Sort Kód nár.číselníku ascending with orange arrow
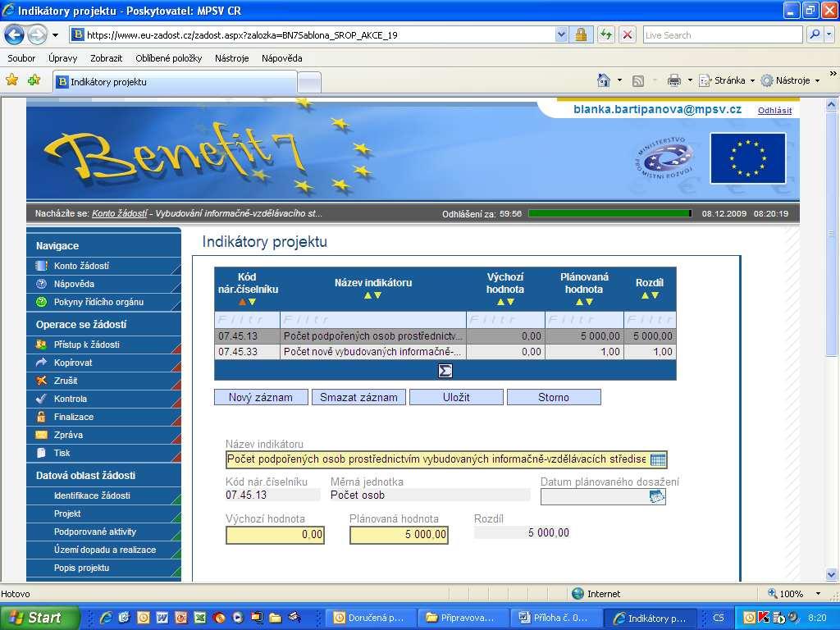The width and height of the screenshot is (840, 630). point(243,302)
